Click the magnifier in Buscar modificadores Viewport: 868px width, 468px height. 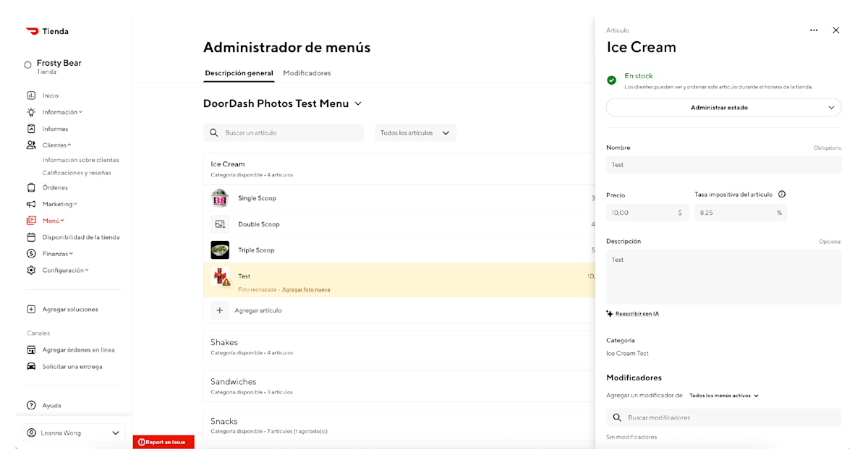click(x=617, y=418)
